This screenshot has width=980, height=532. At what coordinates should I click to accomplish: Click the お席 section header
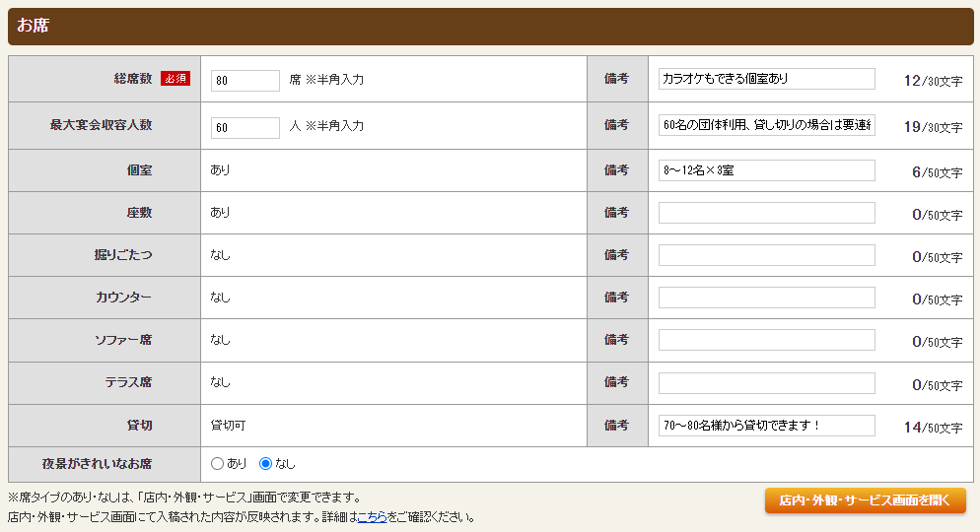(x=491, y=27)
